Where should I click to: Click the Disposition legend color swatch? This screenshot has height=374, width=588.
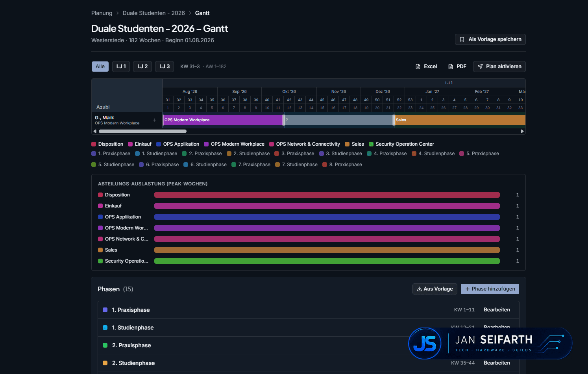(94, 144)
